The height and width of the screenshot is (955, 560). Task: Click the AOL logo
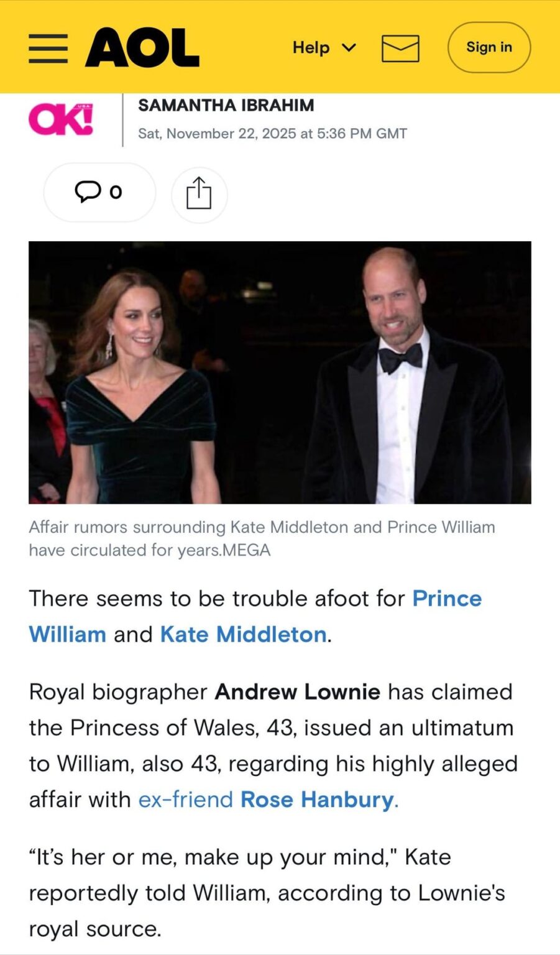pyautogui.click(x=142, y=47)
